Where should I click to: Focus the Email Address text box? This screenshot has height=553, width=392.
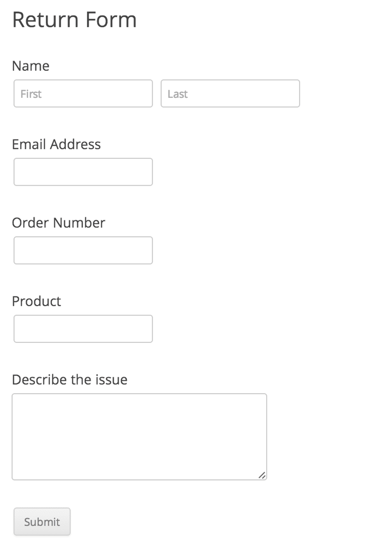(83, 172)
